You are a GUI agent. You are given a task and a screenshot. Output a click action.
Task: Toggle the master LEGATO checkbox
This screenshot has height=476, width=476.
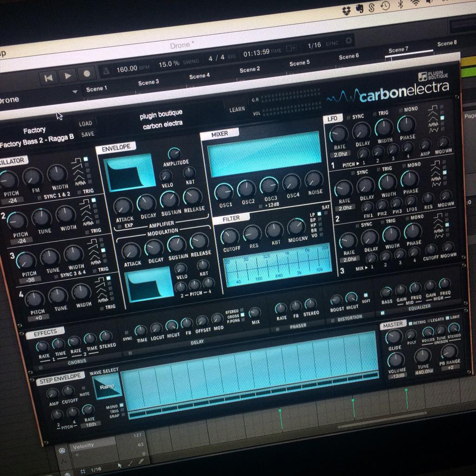click(429, 321)
